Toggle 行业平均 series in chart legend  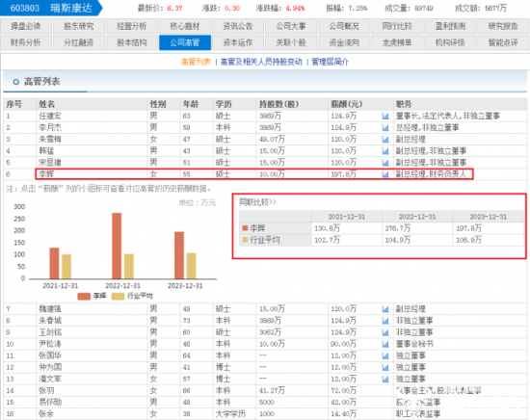pos(132,296)
